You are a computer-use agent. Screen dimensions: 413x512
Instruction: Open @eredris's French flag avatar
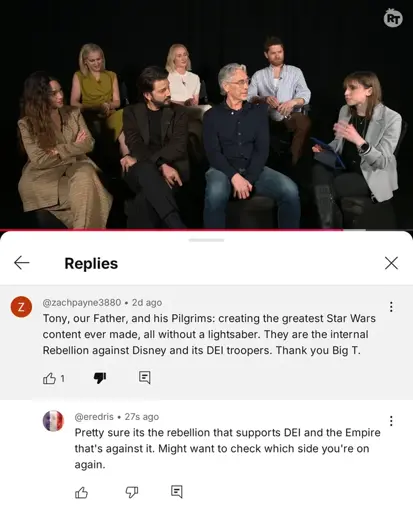click(x=53, y=421)
